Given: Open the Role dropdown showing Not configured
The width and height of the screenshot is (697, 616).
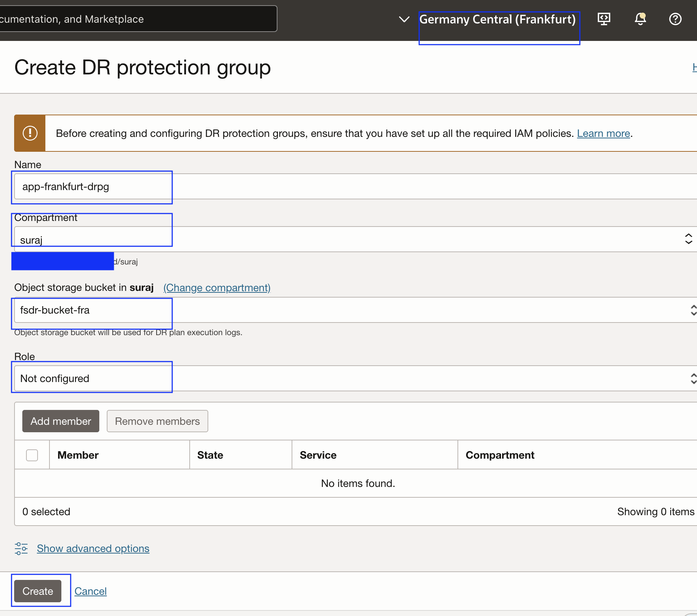Looking at the screenshot, I should tap(356, 378).
